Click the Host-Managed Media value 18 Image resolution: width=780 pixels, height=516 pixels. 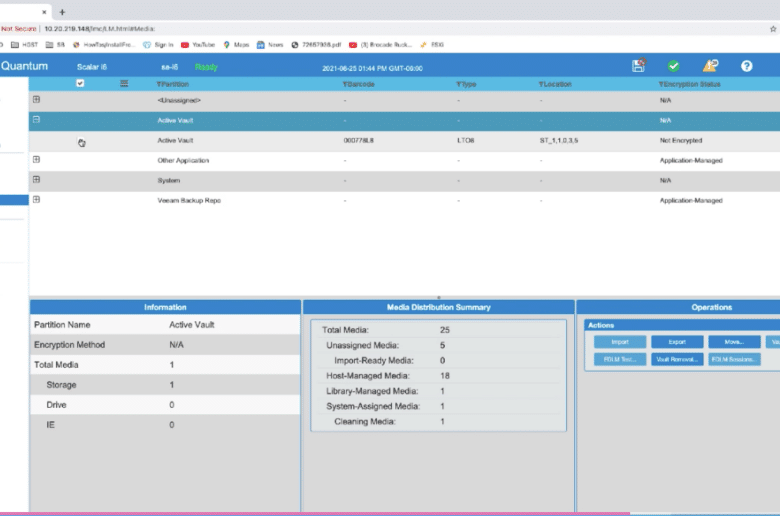[x=445, y=376]
